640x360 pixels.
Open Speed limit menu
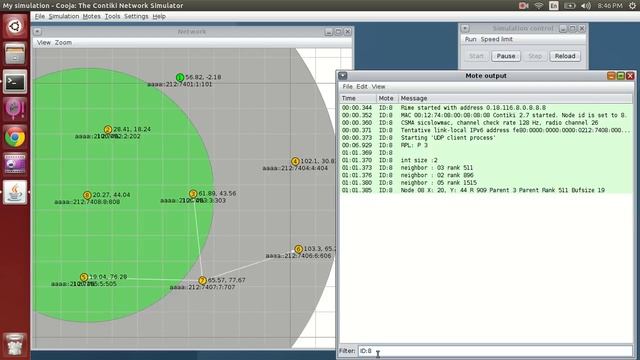click(496, 39)
